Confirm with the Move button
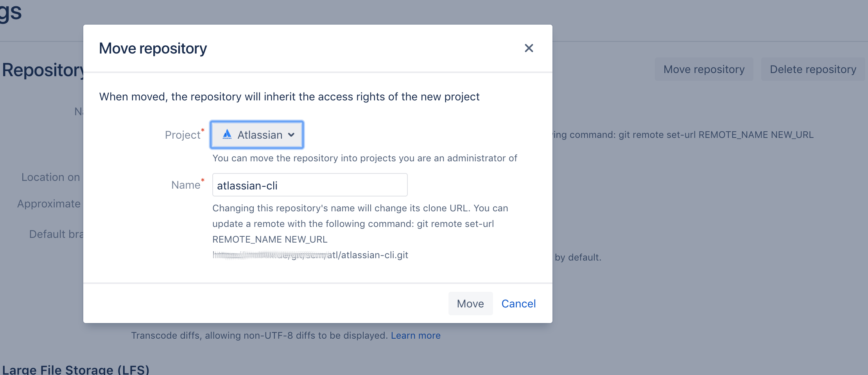Viewport: 868px width, 375px height. (x=470, y=304)
